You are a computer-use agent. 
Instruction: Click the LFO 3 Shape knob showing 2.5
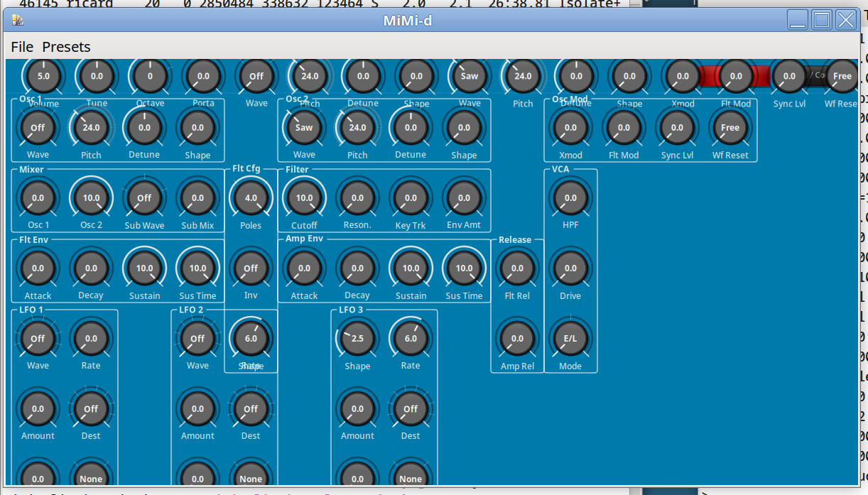(357, 339)
